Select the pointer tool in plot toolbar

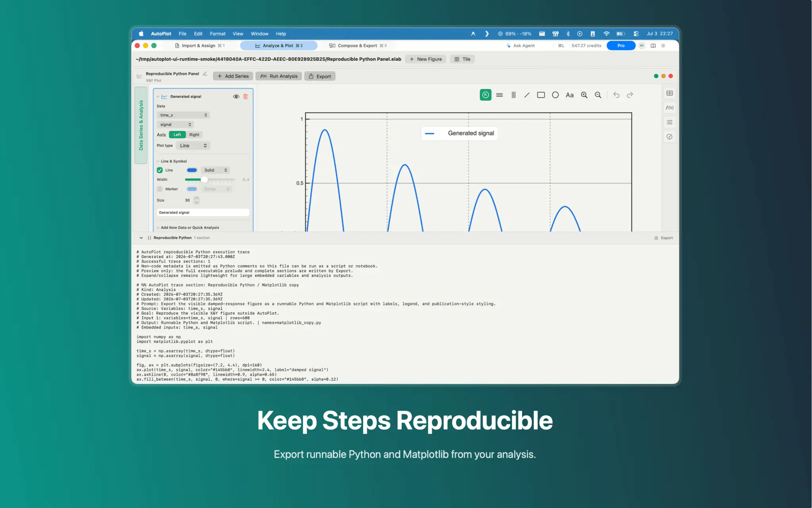pyautogui.click(x=485, y=95)
